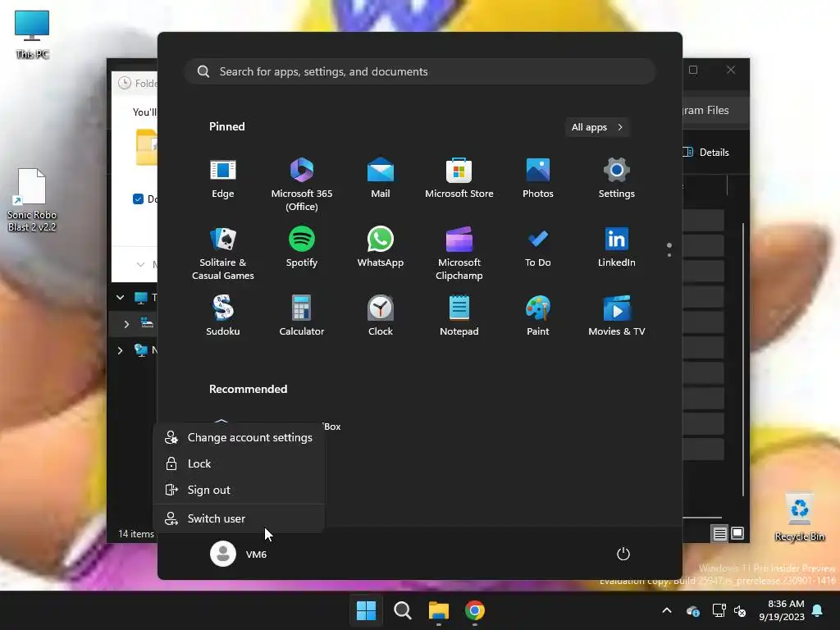Image resolution: width=840 pixels, height=630 pixels.
Task: Expand the drive tree node under This PC
Action: click(x=126, y=324)
